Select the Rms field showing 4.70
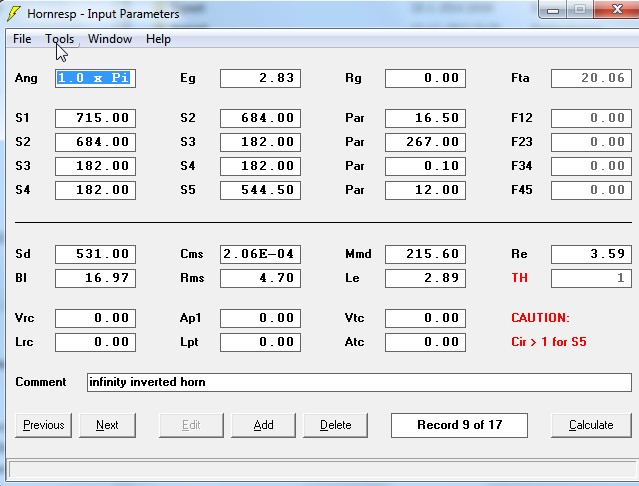The height and width of the screenshot is (486, 639). pyautogui.click(x=260, y=278)
